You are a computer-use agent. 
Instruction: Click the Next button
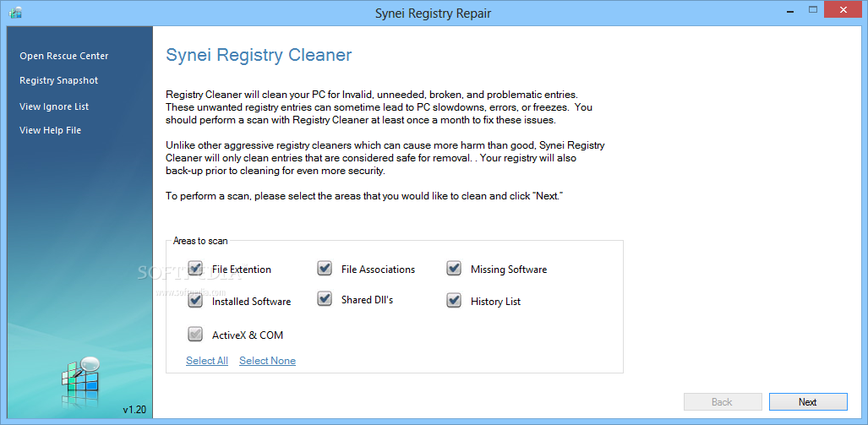click(808, 402)
